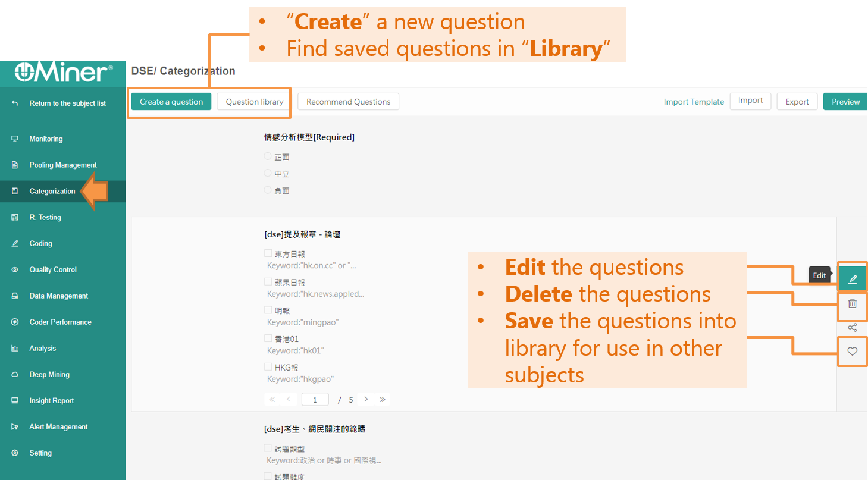Return to the subject list
This screenshot has width=868, height=480.
click(x=67, y=103)
